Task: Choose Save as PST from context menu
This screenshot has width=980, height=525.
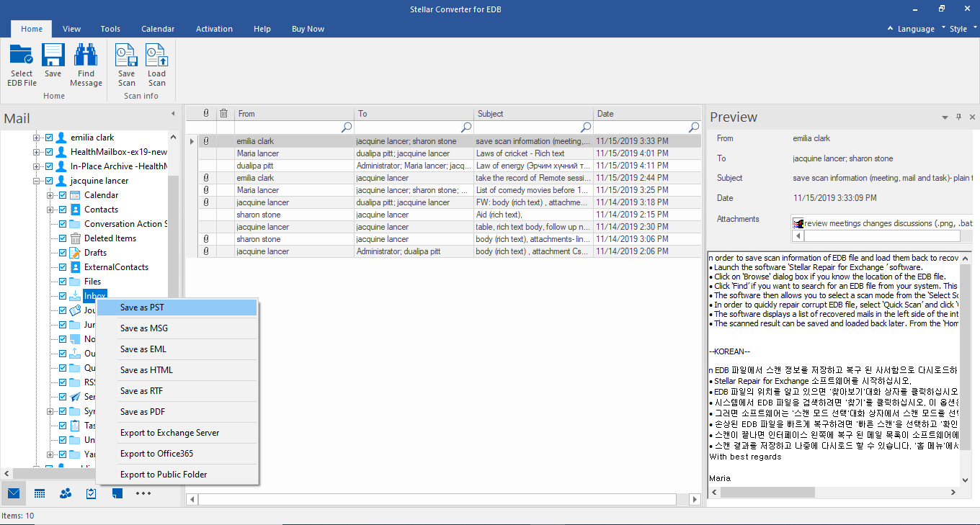Action: (x=177, y=308)
